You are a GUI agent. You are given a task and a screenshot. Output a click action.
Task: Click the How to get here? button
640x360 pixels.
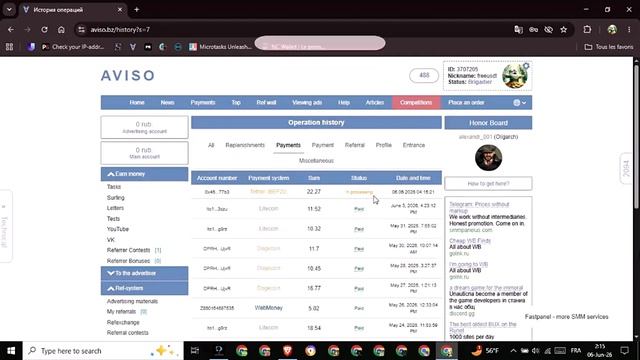(488, 184)
